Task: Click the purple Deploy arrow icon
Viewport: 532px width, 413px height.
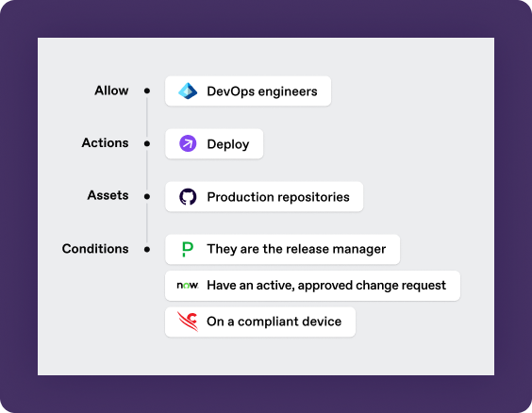Action: [x=188, y=143]
